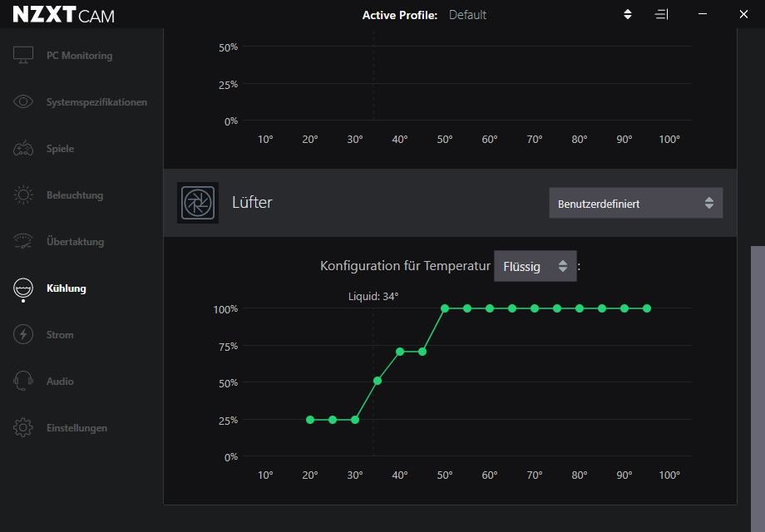Image resolution: width=765 pixels, height=532 pixels.
Task: Select the fan curve point at 25°
Action: tap(333, 420)
